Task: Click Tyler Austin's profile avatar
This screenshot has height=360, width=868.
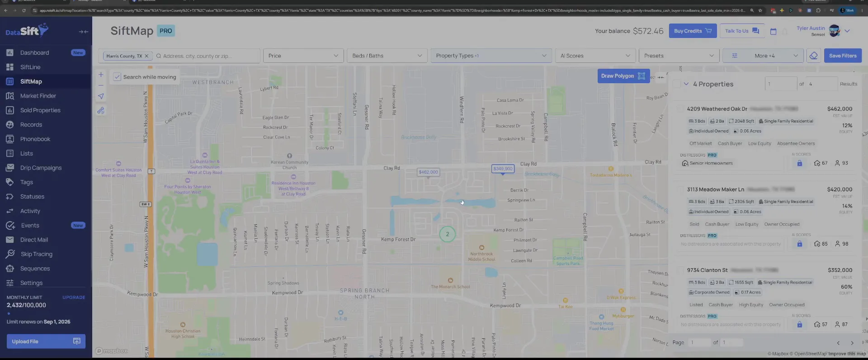Action: 835,31
